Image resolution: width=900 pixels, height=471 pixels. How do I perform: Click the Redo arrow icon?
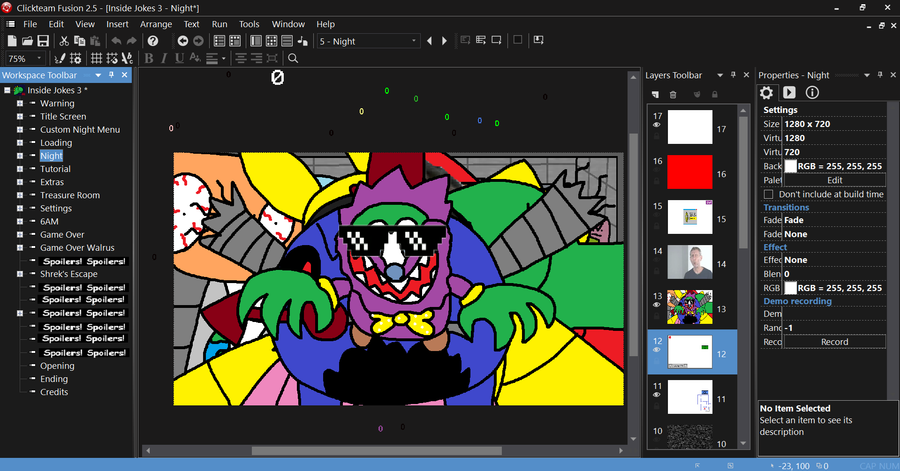pyautogui.click(x=131, y=41)
